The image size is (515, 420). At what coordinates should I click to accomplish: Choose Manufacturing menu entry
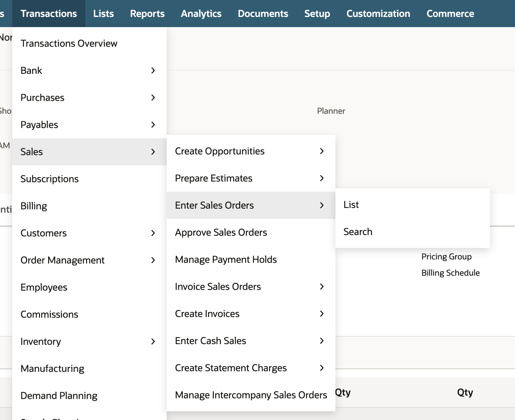[89, 369]
